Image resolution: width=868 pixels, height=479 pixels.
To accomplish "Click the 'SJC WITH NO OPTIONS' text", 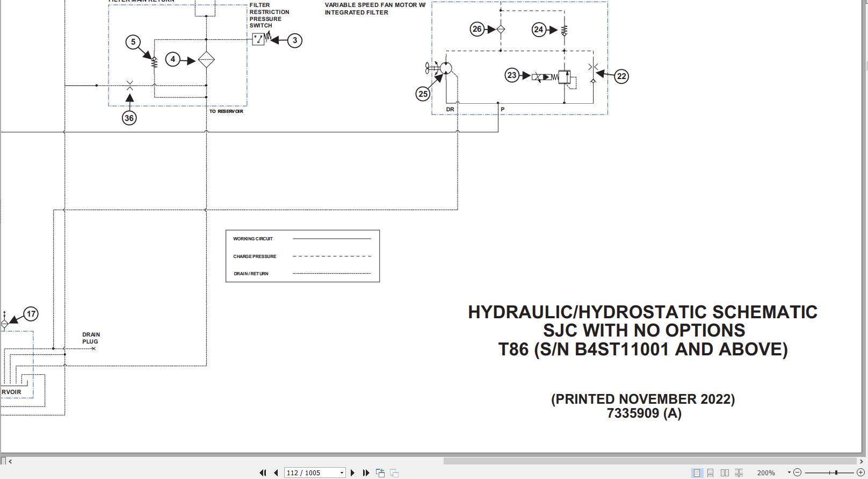I will point(644,331).
